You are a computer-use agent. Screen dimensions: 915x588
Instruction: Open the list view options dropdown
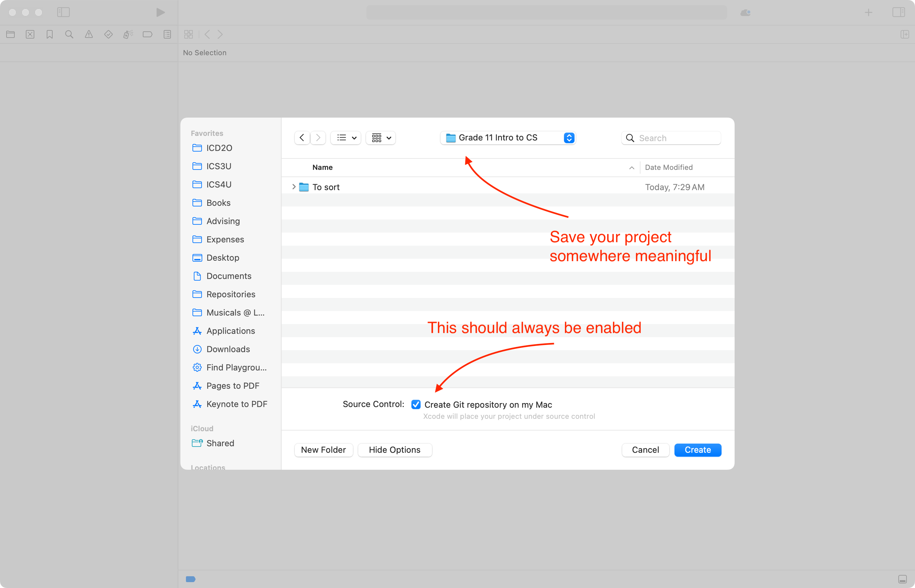pos(346,138)
